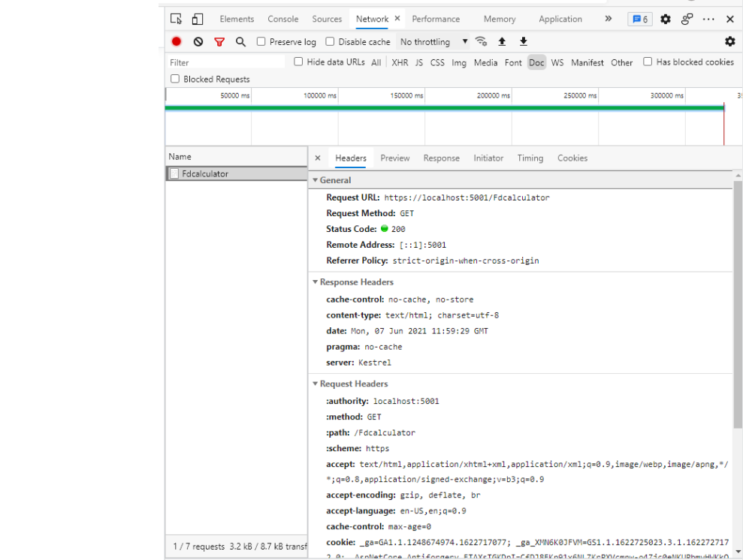
Task: Switch to Console tab
Action: click(283, 19)
